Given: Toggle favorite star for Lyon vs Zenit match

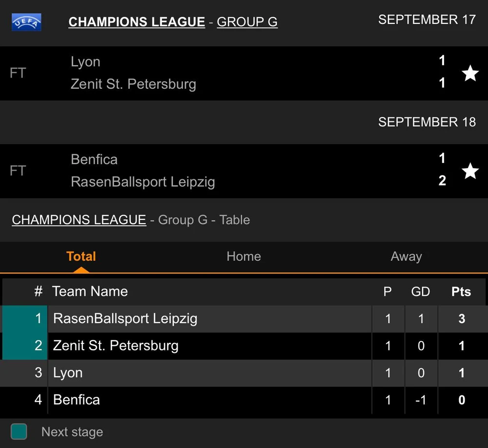Looking at the screenshot, I should (470, 73).
